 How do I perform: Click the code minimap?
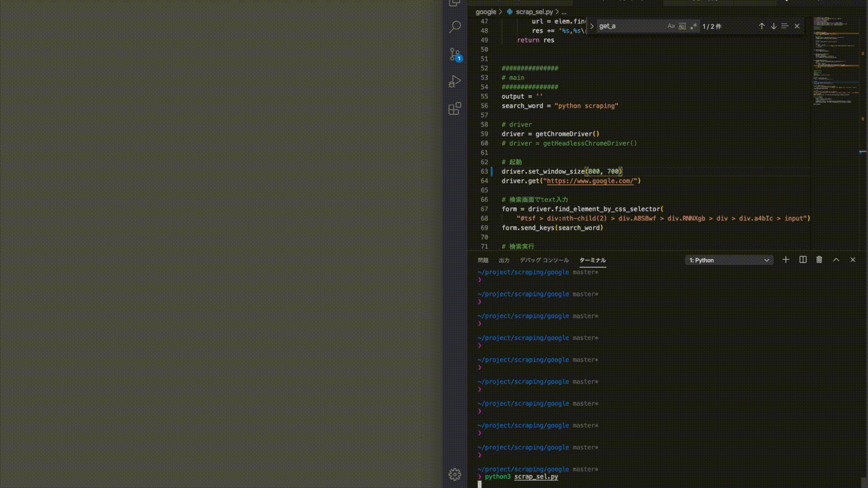point(836,61)
